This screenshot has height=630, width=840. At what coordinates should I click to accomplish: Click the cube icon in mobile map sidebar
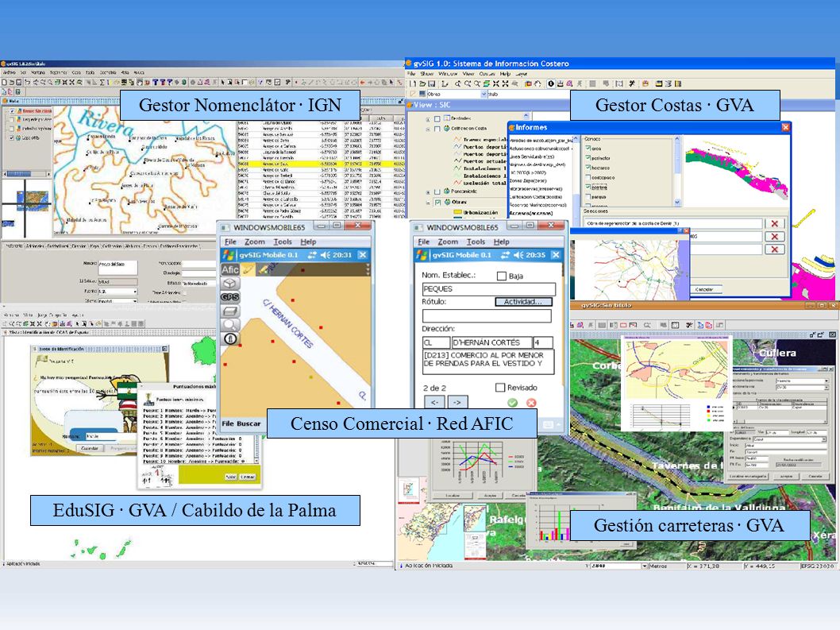pyautogui.click(x=230, y=283)
